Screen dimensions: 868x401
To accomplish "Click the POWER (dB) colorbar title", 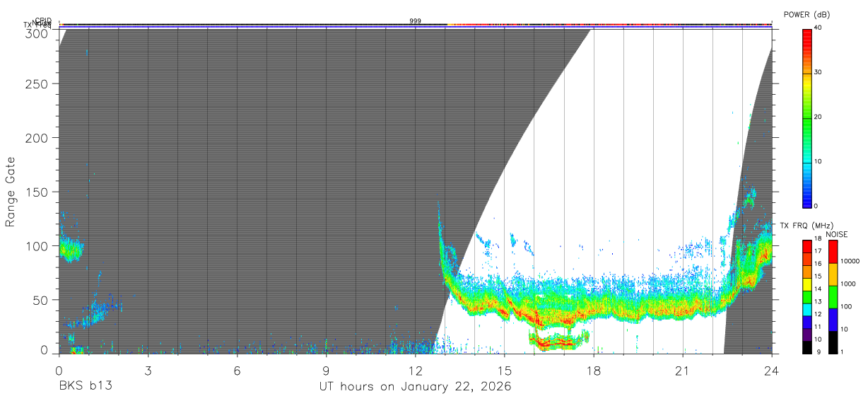I will pyautogui.click(x=807, y=15).
